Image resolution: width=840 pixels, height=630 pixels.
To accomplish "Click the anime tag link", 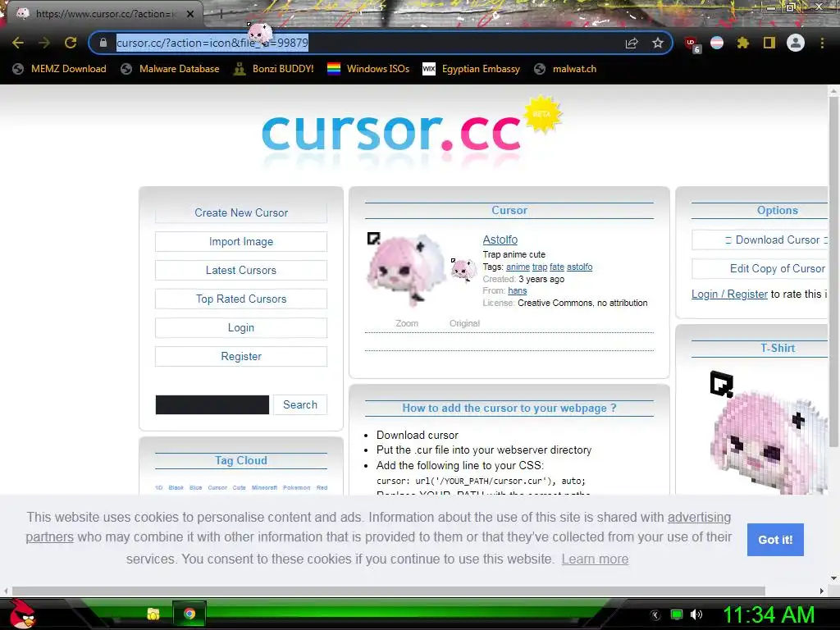I will (x=518, y=267).
